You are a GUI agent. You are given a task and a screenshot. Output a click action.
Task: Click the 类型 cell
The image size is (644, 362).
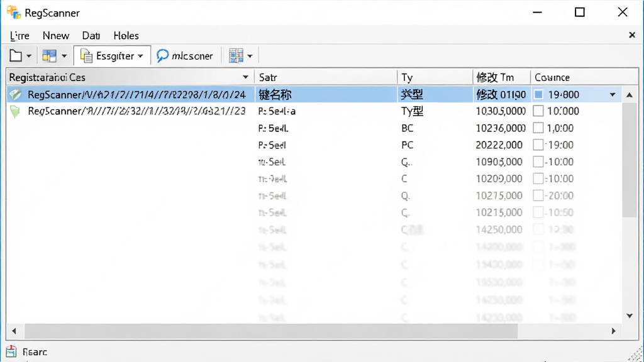[x=412, y=94]
